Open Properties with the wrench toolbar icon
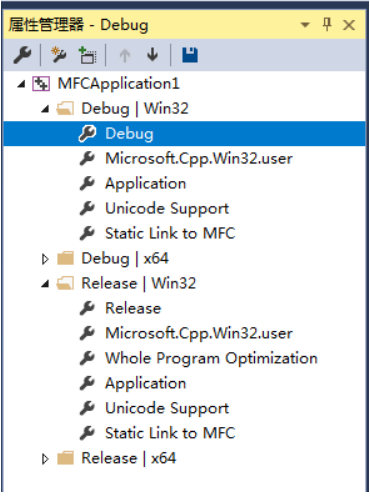This screenshot has height=496, width=370. point(22,55)
